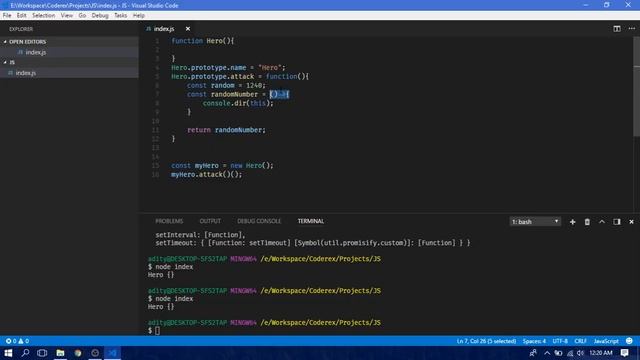Viewport: 640px width, 360px height.
Task: Open the Windows Start menu
Action: pos(8,353)
